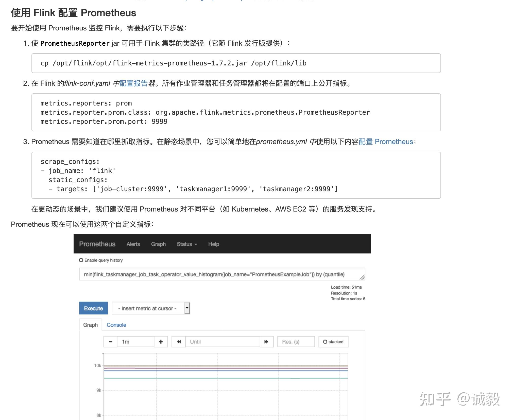Click the Res. (s) resolution input field
513x420 pixels.
296,342
